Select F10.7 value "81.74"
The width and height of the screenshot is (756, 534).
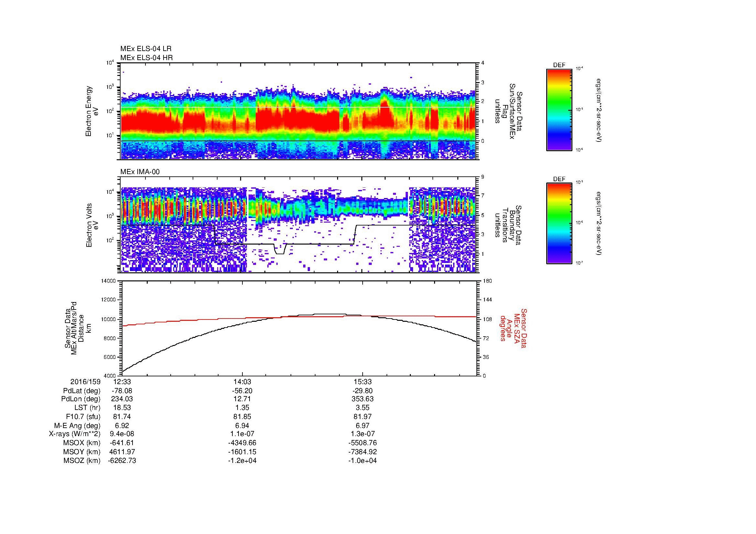click(122, 416)
